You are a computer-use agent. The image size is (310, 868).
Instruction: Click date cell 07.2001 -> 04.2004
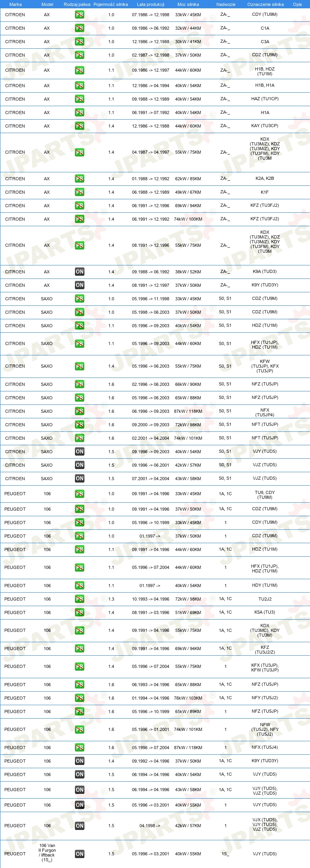(151, 479)
